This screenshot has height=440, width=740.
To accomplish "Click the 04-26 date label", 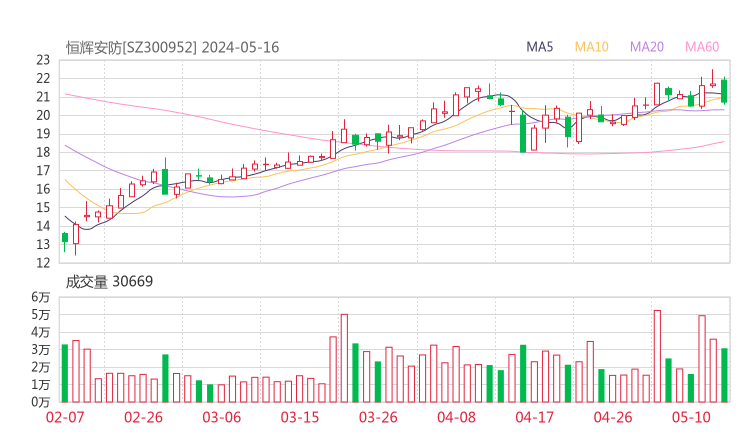I will [x=613, y=417].
